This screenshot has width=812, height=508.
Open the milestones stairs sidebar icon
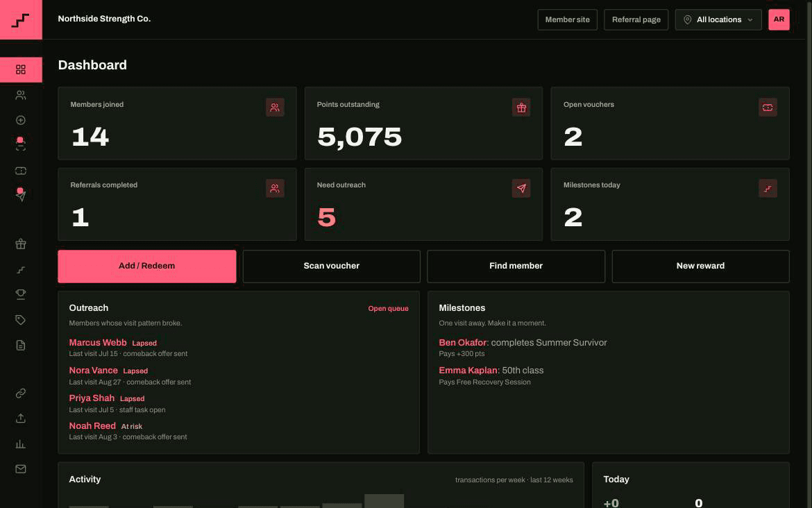pyautogui.click(x=21, y=270)
